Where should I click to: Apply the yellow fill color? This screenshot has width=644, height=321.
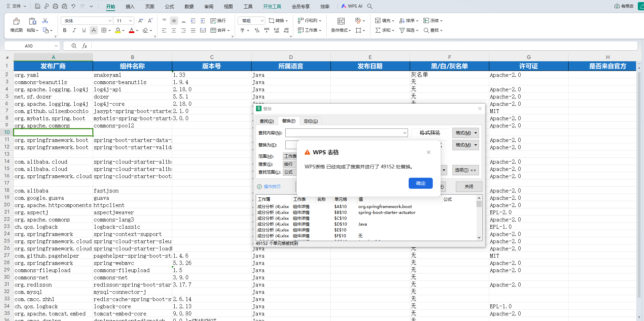click(x=118, y=30)
